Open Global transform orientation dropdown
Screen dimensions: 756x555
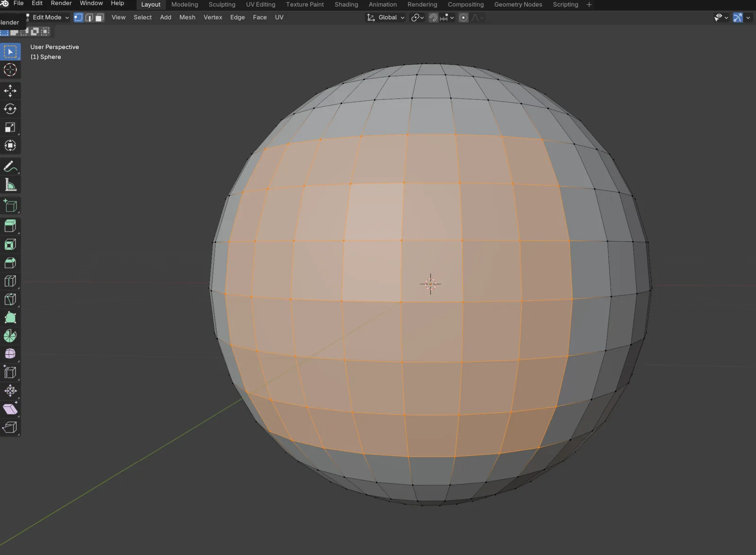point(386,17)
